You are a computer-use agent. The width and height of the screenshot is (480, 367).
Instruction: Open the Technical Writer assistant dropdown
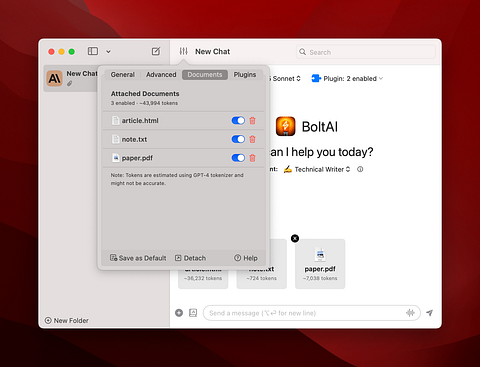click(x=317, y=169)
